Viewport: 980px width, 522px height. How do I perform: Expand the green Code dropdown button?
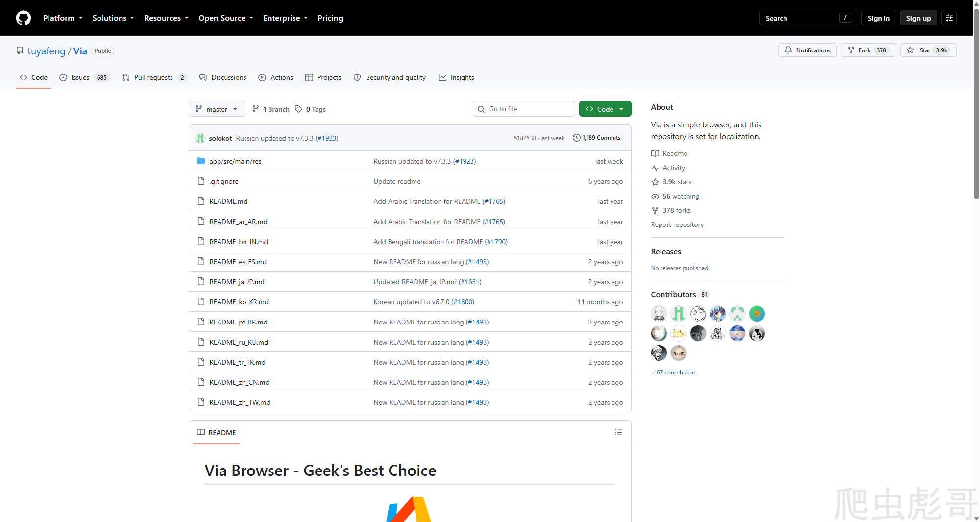coord(605,109)
